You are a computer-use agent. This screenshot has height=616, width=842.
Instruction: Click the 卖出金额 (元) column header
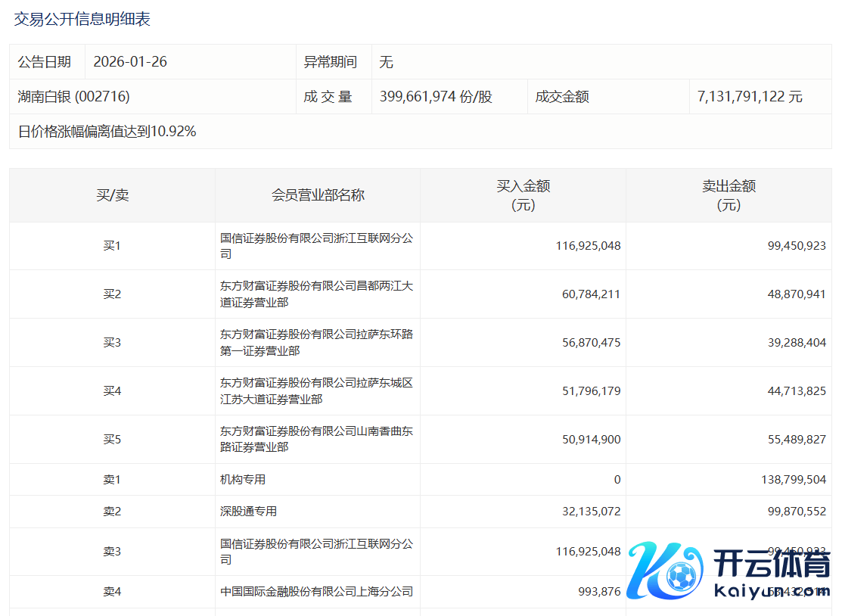tap(729, 195)
